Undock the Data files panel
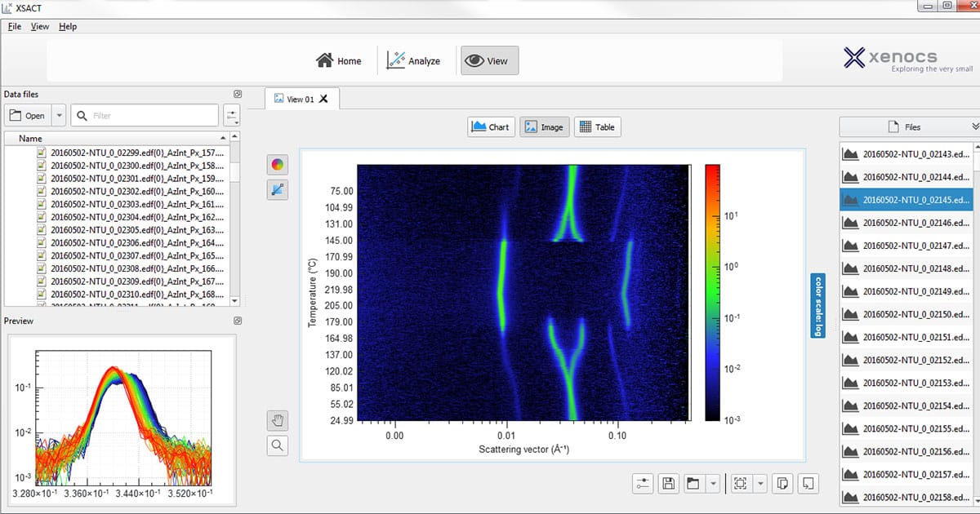 tap(238, 95)
